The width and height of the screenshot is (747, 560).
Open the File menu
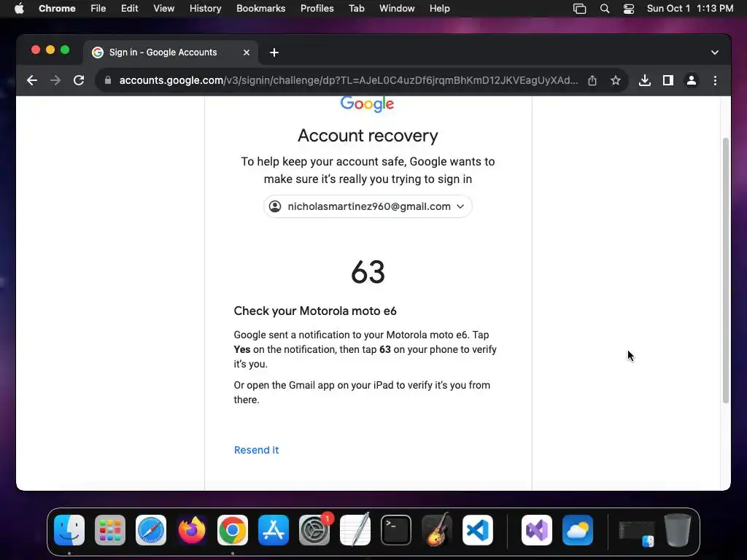pos(98,9)
